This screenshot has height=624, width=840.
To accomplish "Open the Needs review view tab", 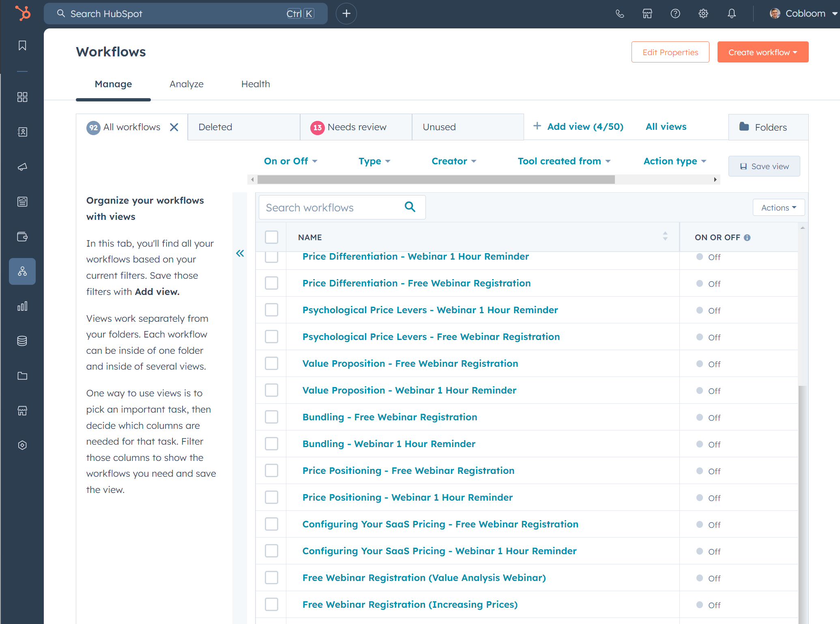I will 356,127.
